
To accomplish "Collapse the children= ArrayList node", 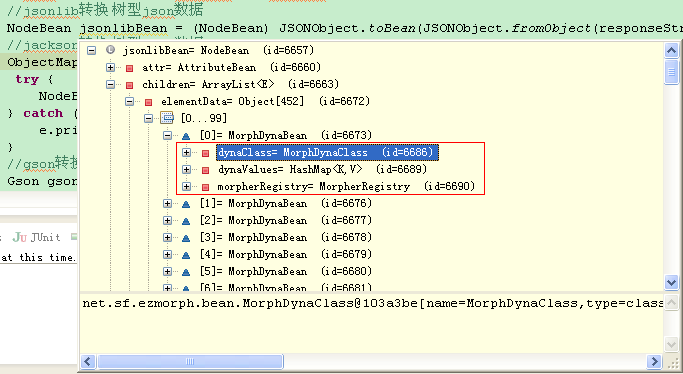I will tap(111, 84).
